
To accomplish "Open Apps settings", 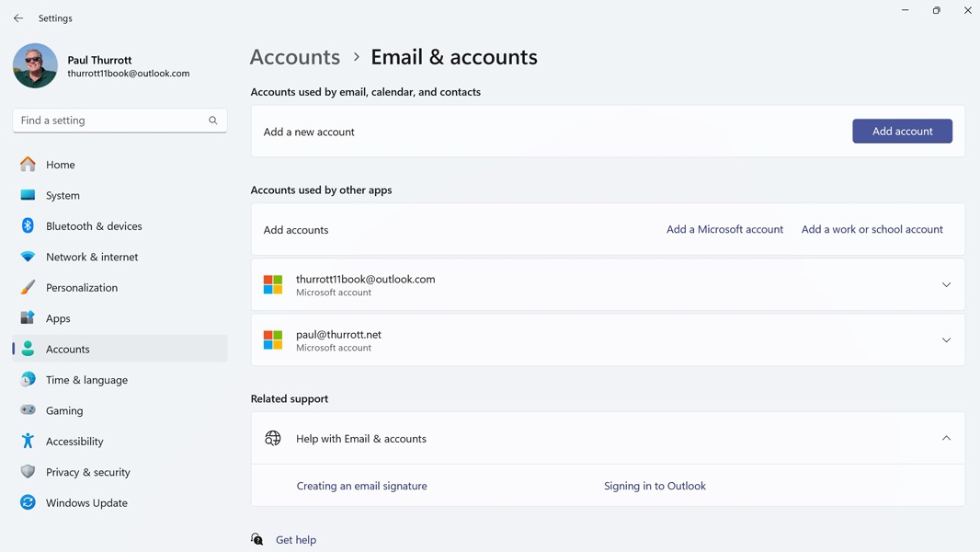I will [x=58, y=317].
